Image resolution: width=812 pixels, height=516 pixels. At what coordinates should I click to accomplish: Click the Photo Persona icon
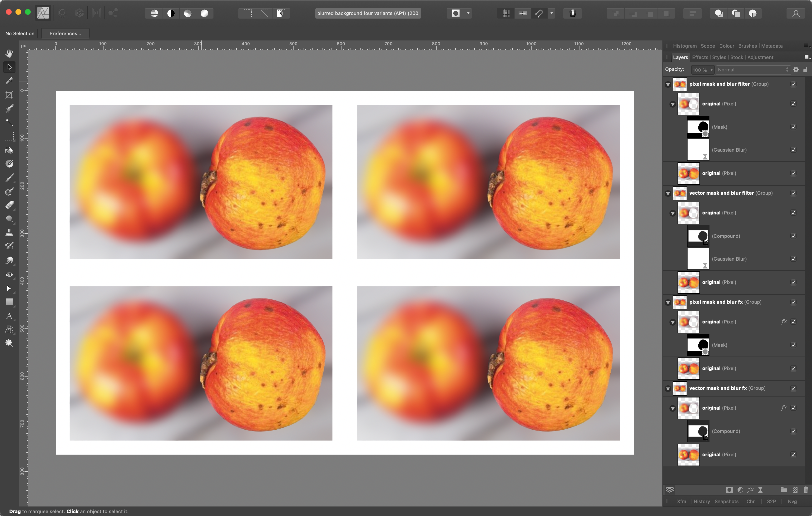tap(43, 13)
